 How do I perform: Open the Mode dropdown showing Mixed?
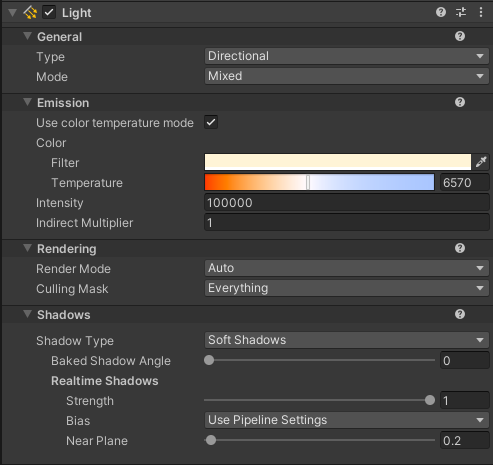pos(347,76)
